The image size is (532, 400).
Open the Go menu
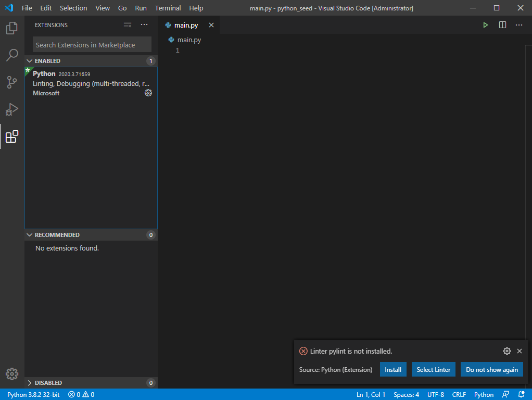(122, 8)
